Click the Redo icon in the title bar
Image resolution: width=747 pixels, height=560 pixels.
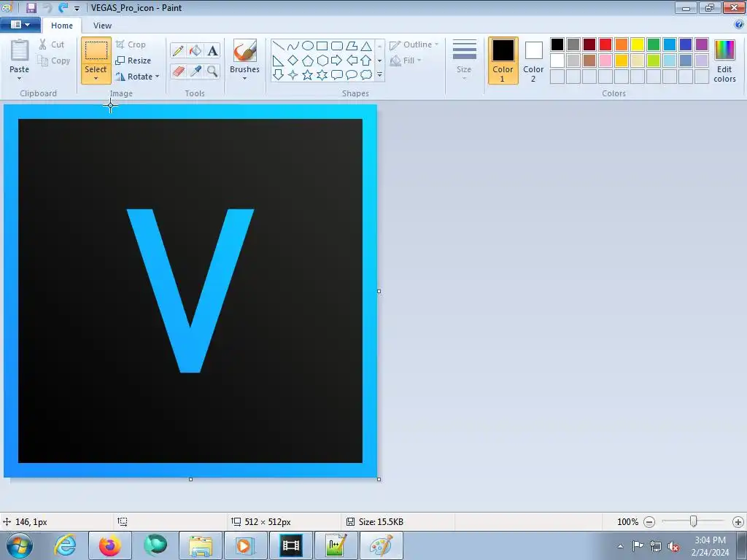[63, 7]
